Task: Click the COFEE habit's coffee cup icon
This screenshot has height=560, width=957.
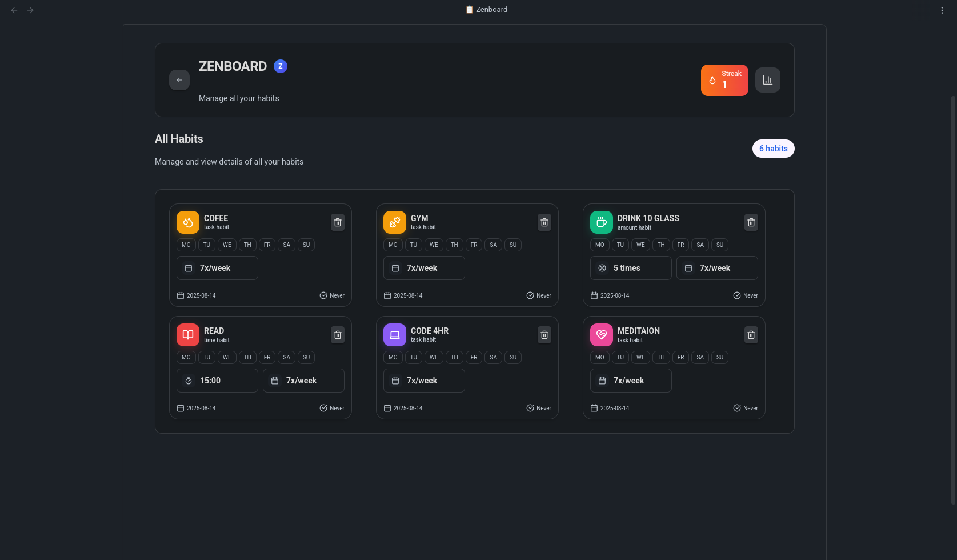Action: click(x=187, y=222)
